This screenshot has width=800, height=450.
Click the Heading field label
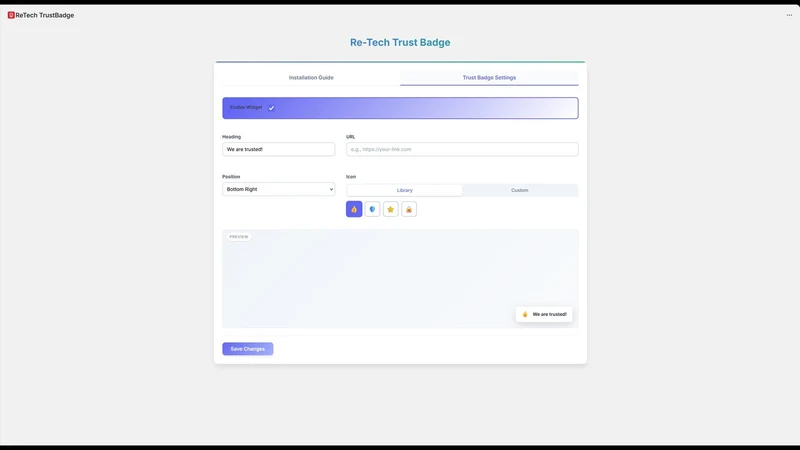(x=231, y=137)
